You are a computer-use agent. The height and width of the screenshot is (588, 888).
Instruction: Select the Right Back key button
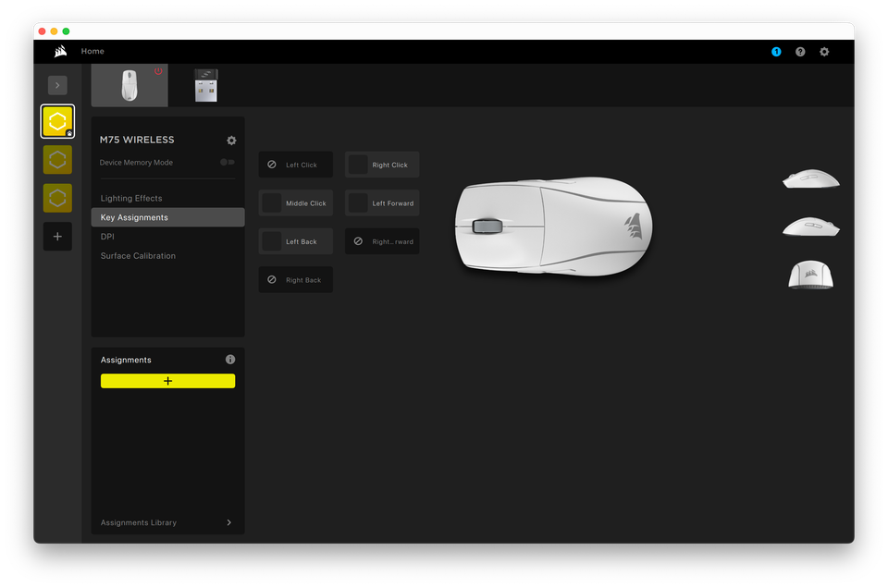click(x=296, y=280)
